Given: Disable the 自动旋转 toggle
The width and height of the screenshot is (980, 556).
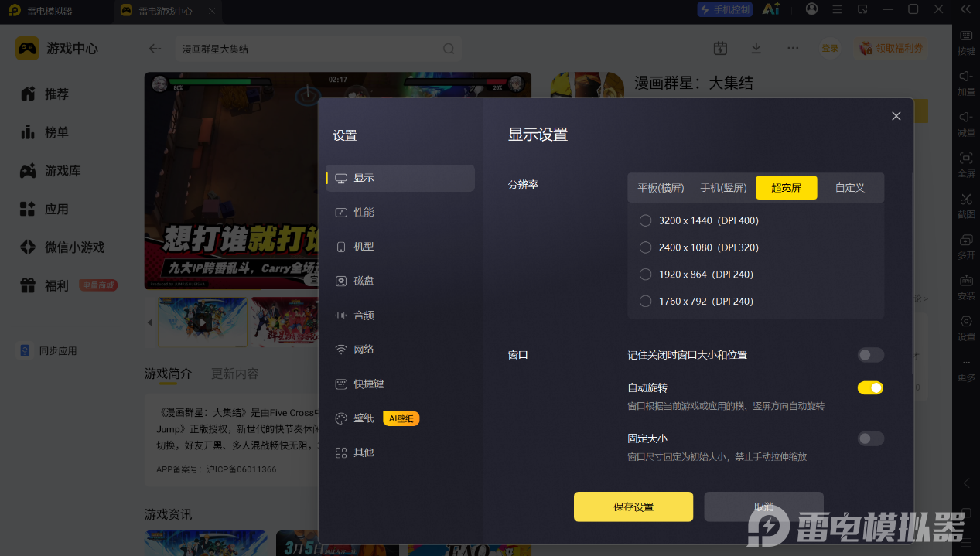Looking at the screenshot, I should tap(870, 387).
